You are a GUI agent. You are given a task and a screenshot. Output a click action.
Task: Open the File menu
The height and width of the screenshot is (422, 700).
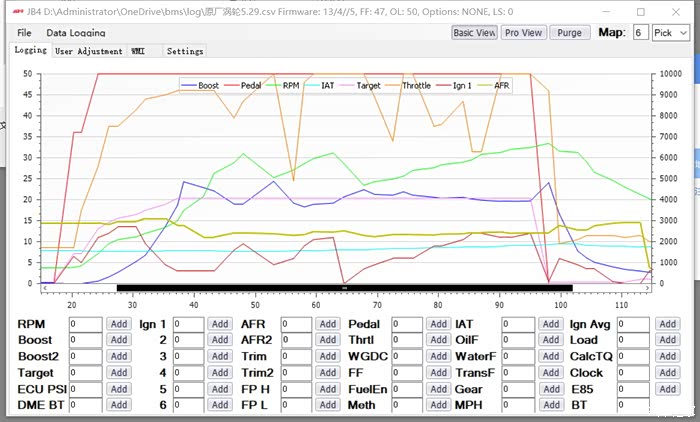tap(24, 33)
